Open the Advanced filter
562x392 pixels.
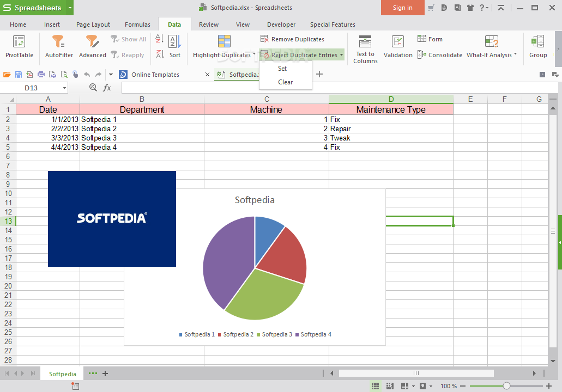[x=93, y=46]
